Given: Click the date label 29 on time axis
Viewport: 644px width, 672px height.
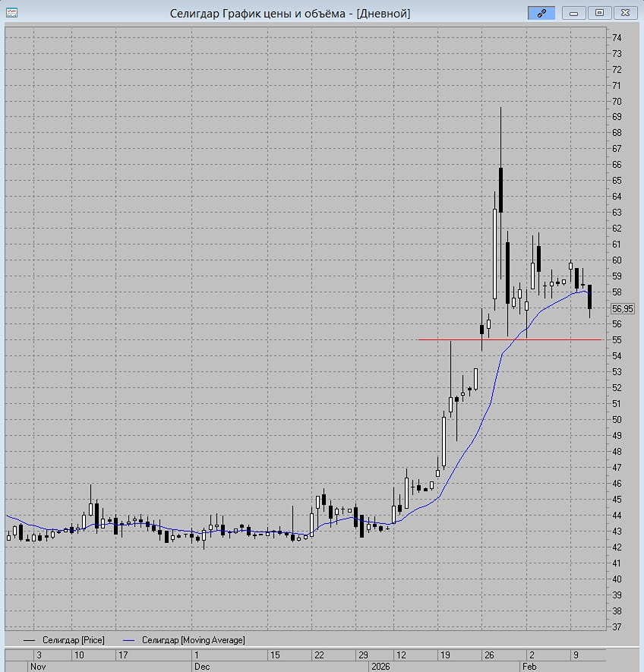Looking at the screenshot, I should pyautogui.click(x=363, y=655).
